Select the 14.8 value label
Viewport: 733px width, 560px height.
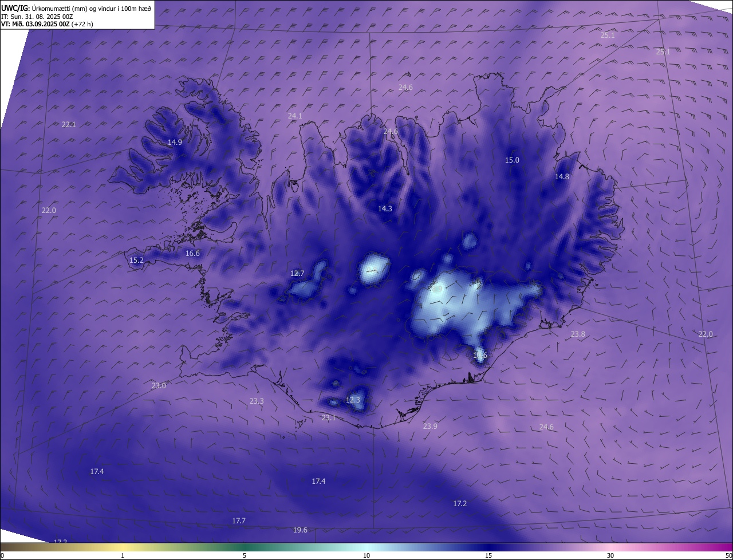[x=562, y=176]
